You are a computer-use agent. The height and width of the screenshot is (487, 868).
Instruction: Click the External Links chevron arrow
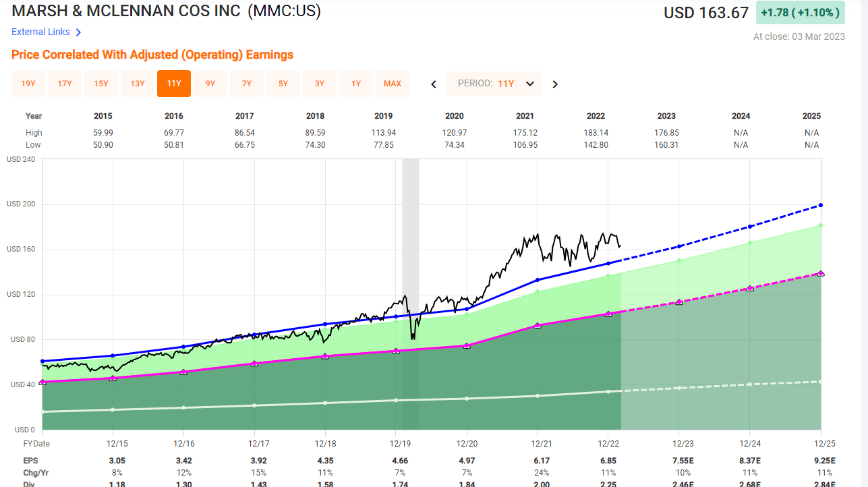[x=79, y=32]
